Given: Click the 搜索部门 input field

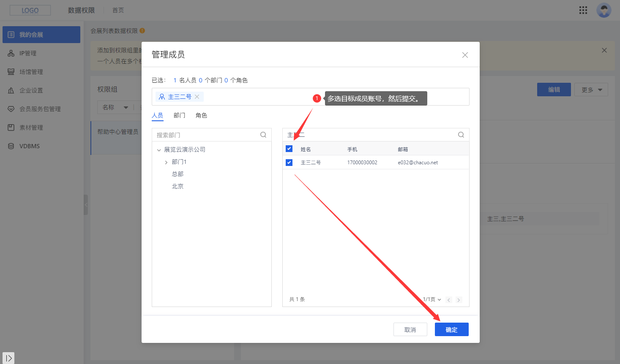Looking at the screenshot, I should (x=207, y=135).
